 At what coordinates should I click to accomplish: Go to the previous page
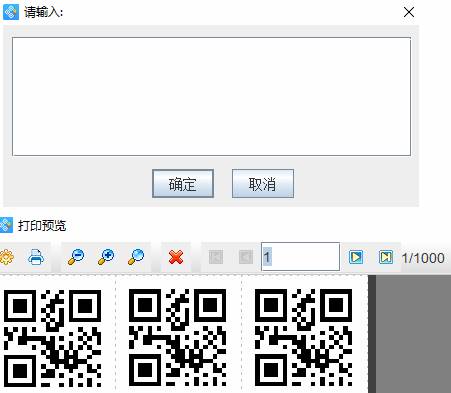[x=246, y=257]
